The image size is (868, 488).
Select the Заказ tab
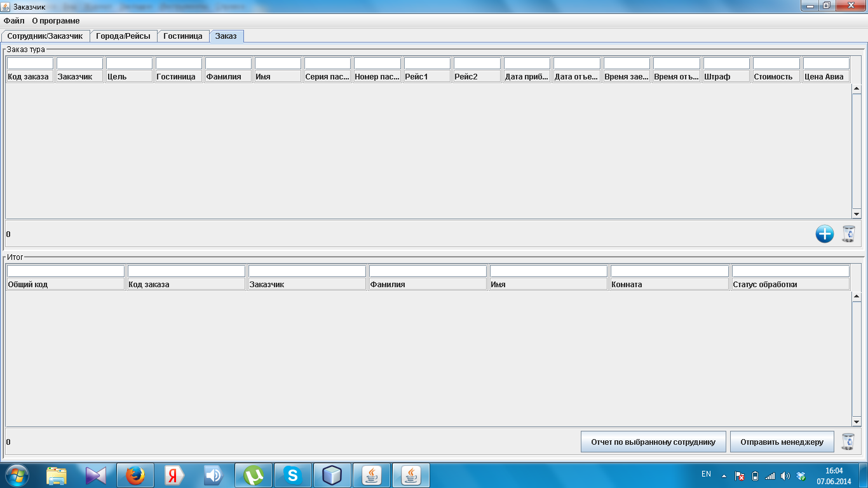pyautogui.click(x=226, y=36)
